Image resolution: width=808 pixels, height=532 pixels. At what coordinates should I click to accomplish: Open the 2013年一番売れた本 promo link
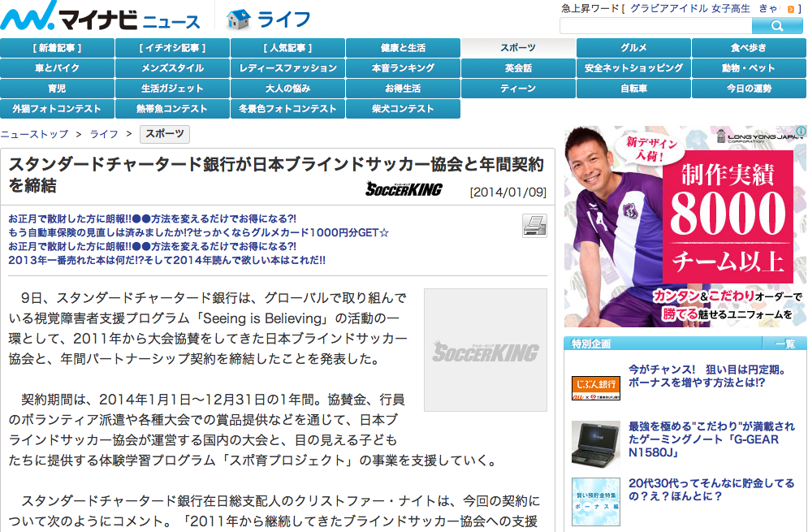pos(167,261)
